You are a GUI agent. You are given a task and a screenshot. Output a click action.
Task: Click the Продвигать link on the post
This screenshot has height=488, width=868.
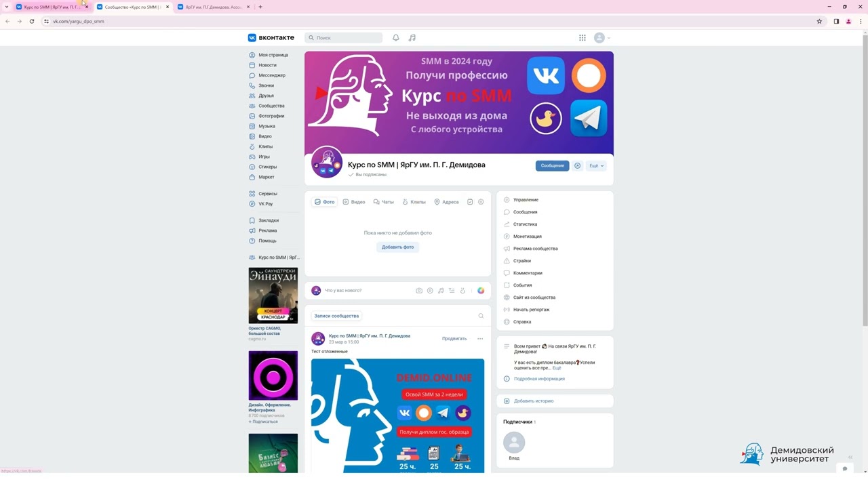point(454,339)
